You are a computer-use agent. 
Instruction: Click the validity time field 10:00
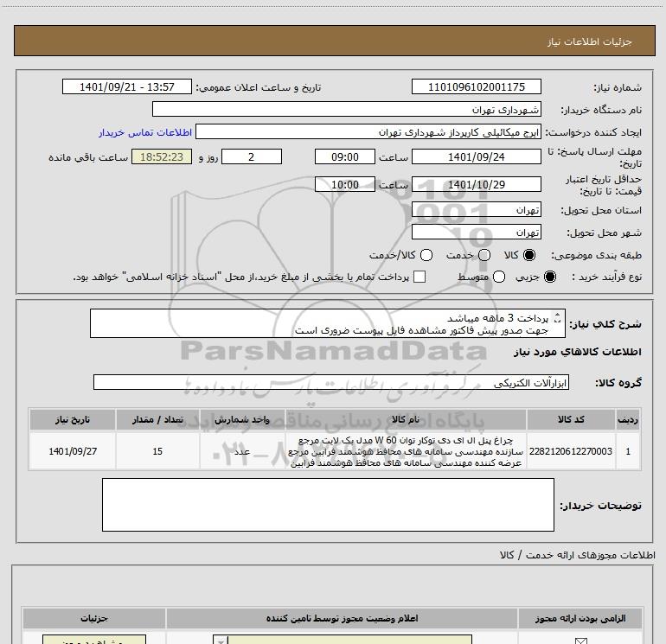click(345, 184)
